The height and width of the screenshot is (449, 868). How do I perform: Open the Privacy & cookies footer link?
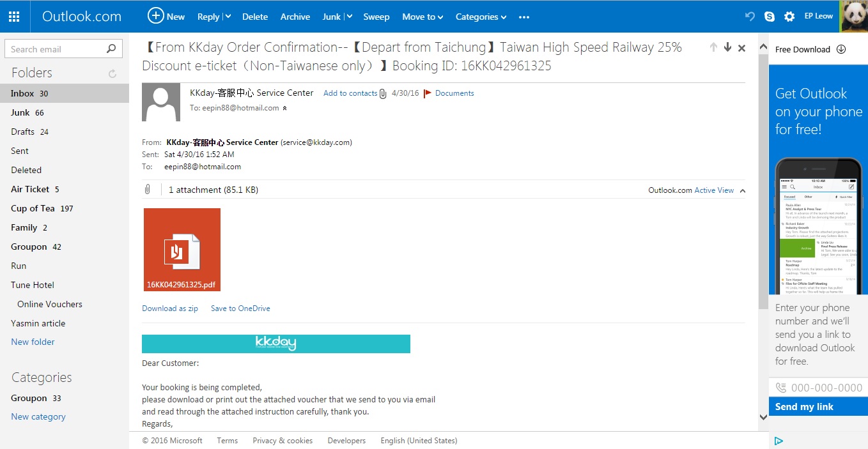click(x=283, y=441)
